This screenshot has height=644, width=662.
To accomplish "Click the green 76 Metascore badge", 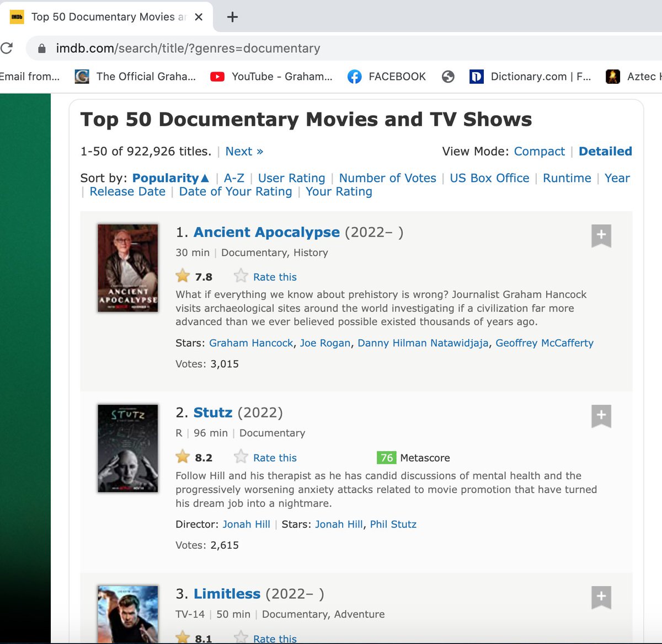I will pyautogui.click(x=386, y=458).
